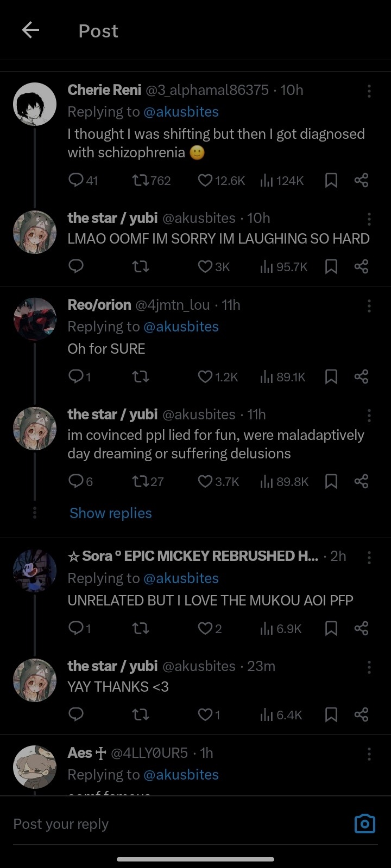The image size is (391, 868).
Task: Open comments on Cherie Reni's reply
Action: tap(76, 181)
